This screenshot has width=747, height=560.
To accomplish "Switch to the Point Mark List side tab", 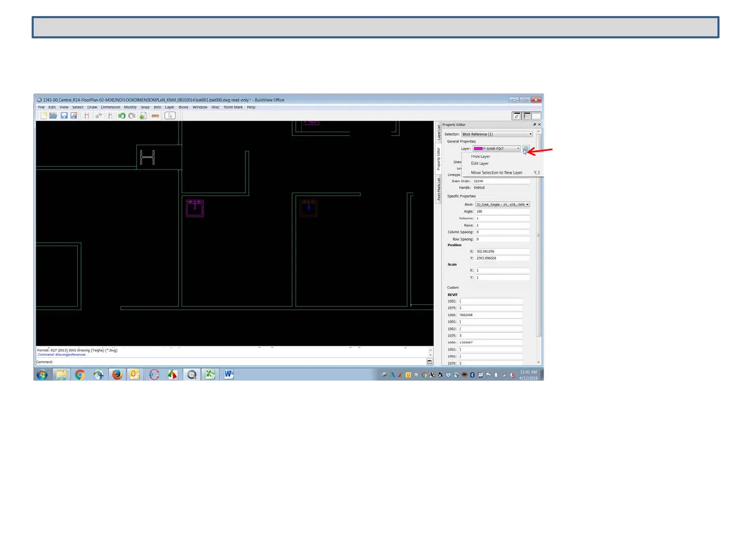I will (438, 189).
